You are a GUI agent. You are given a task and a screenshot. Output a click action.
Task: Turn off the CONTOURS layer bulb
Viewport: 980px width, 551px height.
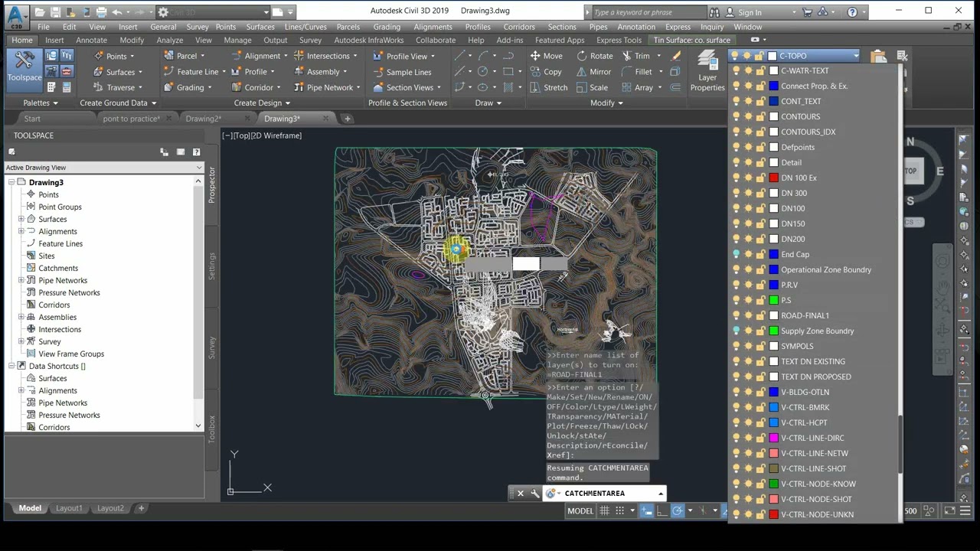tap(737, 116)
